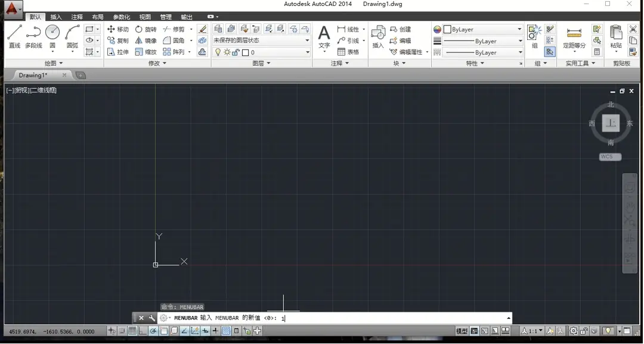Screen dimensions: 644x344
Task: Open the Layer Properties manager icon
Action: pyautogui.click(x=218, y=29)
